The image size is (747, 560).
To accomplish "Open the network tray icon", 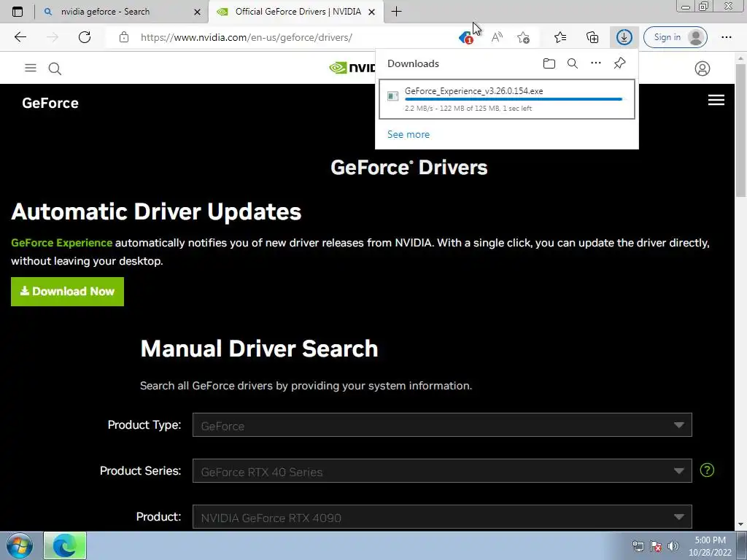I will (x=638, y=546).
